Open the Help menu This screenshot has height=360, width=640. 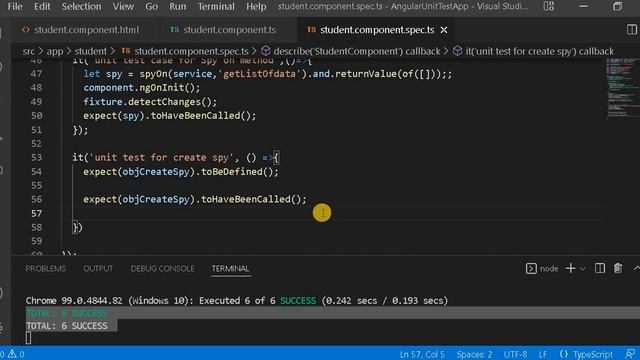256,7
